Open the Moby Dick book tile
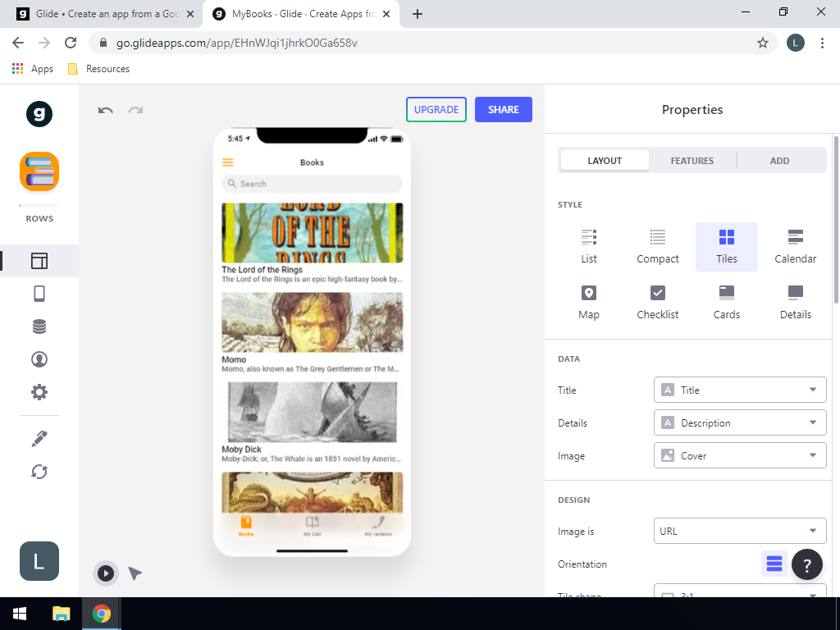 click(313, 422)
